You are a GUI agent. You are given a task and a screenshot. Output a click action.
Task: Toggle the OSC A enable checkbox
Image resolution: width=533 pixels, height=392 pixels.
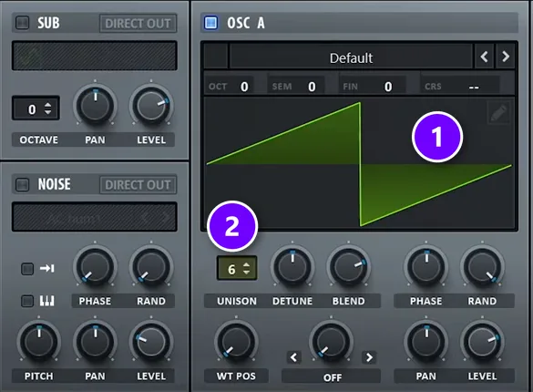pyautogui.click(x=210, y=23)
